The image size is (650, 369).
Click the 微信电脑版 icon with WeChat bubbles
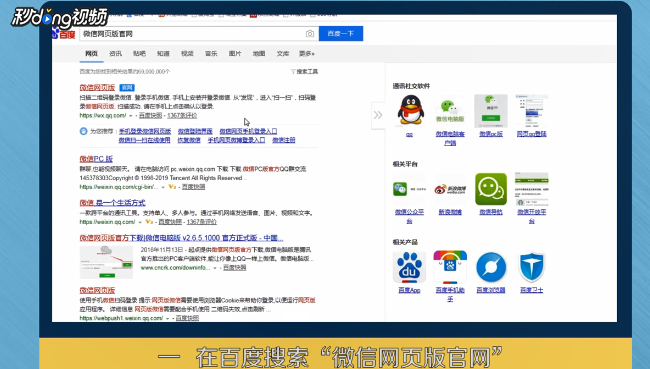450,110
